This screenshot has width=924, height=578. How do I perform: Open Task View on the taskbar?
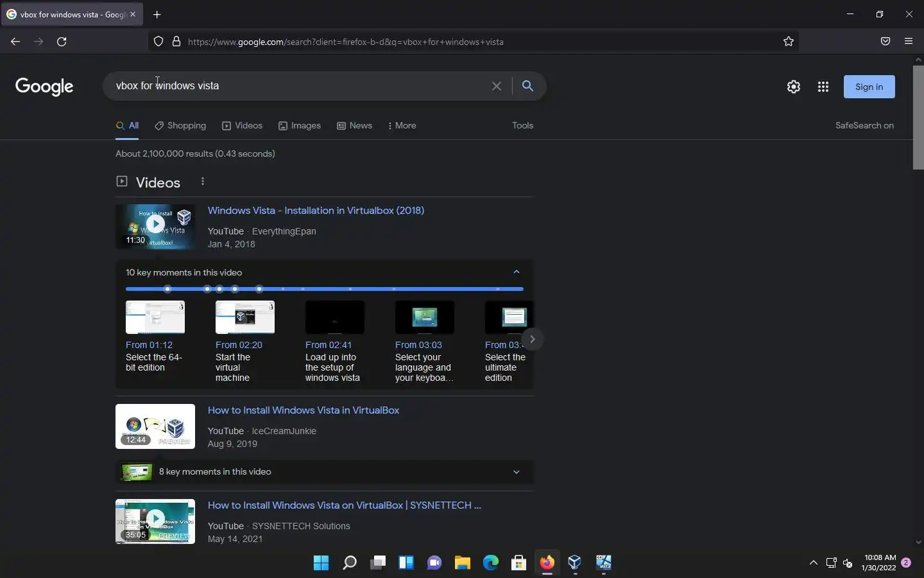click(x=378, y=563)
